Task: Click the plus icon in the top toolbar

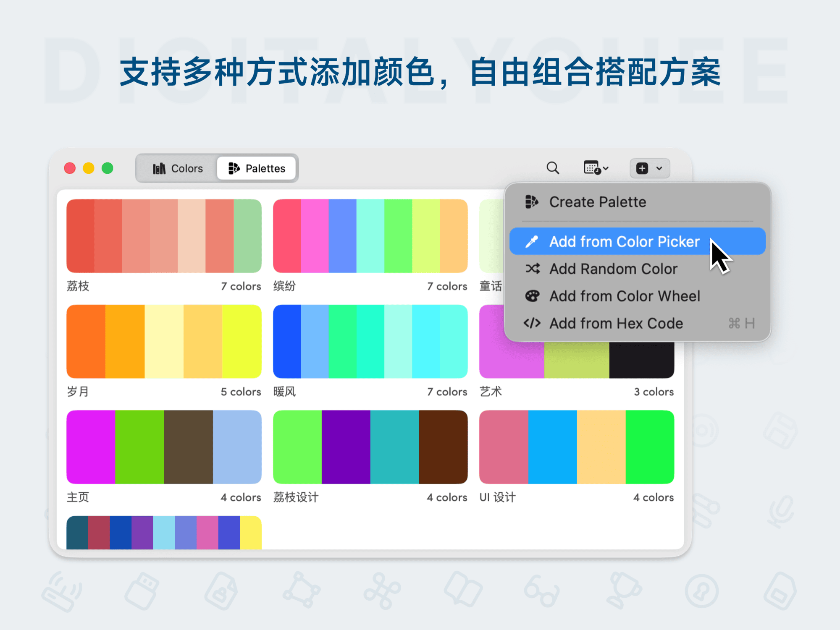Action: pyautogui.click(x=642, y=168)
